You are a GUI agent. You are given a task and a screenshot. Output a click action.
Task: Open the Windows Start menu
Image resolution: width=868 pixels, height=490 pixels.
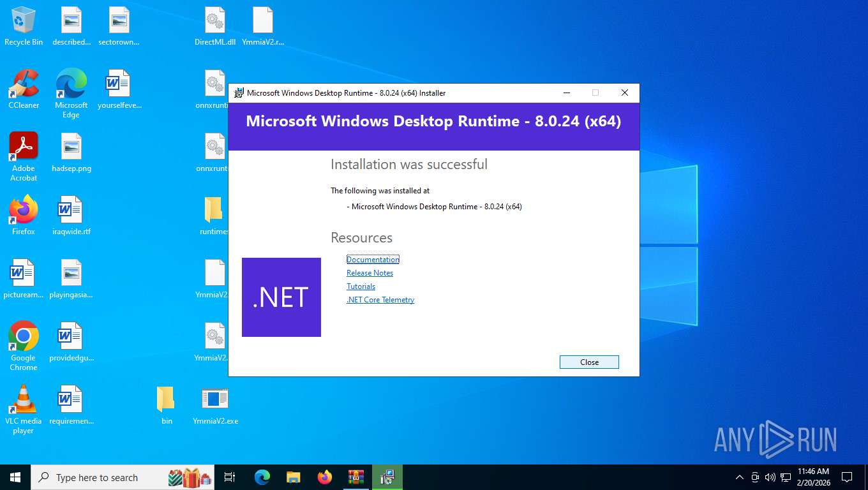[x=15, y=477]
